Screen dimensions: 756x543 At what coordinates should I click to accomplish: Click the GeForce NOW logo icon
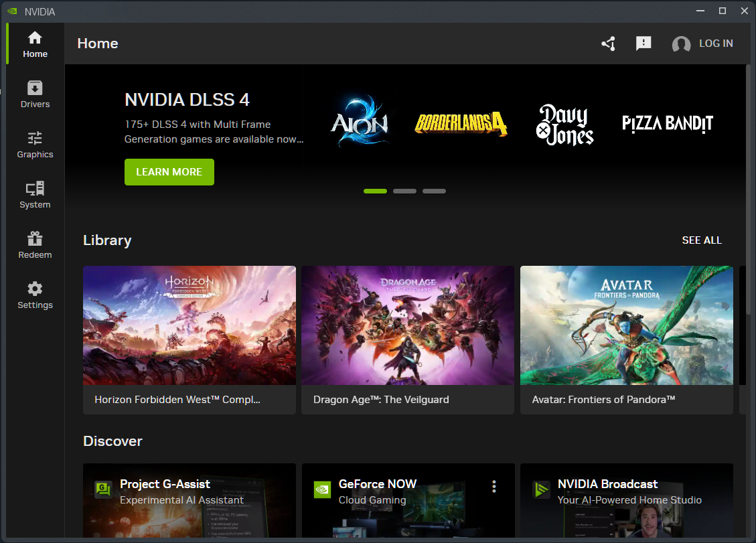(322, 490)
